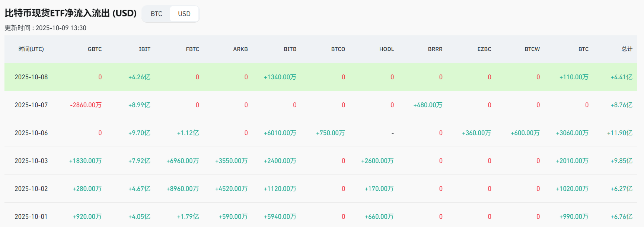Click the GBTC column header

point(95,49)
